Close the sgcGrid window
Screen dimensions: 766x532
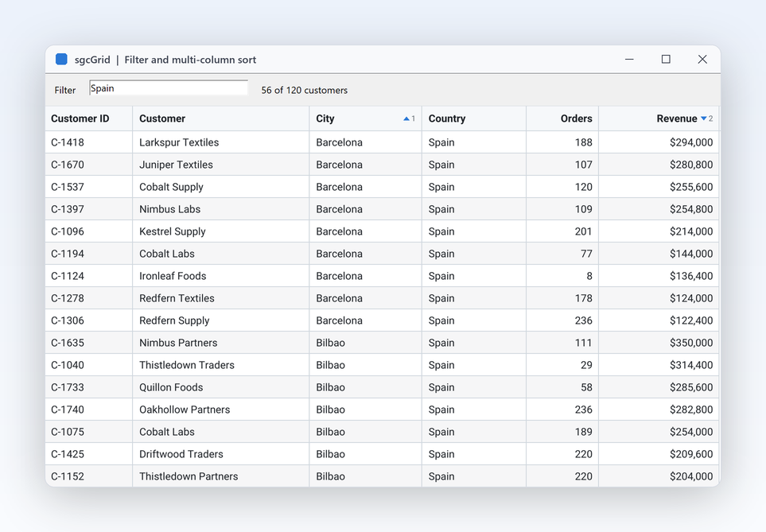[702, 59]
